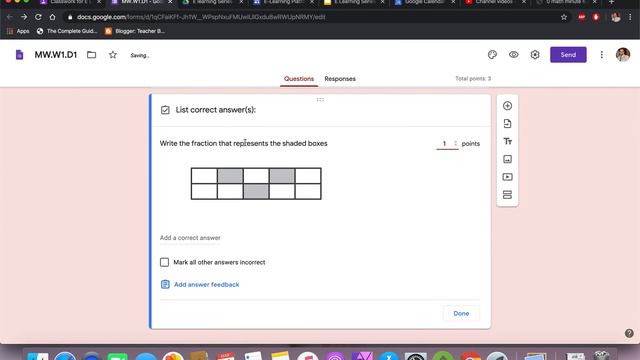Viewport: 640px width, 360px height.
Task: Add a video to the form
Action: click(x=507, y=177)
